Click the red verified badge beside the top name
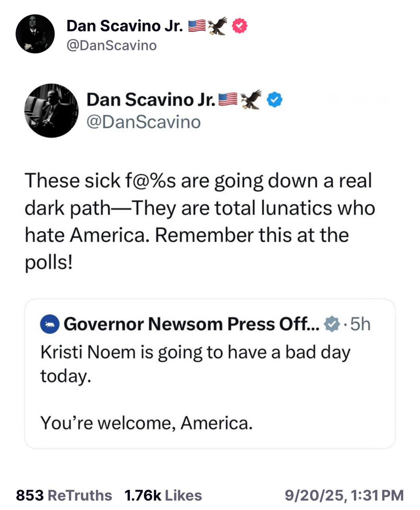Screen dimensions: 420x510 pos(239,26)
